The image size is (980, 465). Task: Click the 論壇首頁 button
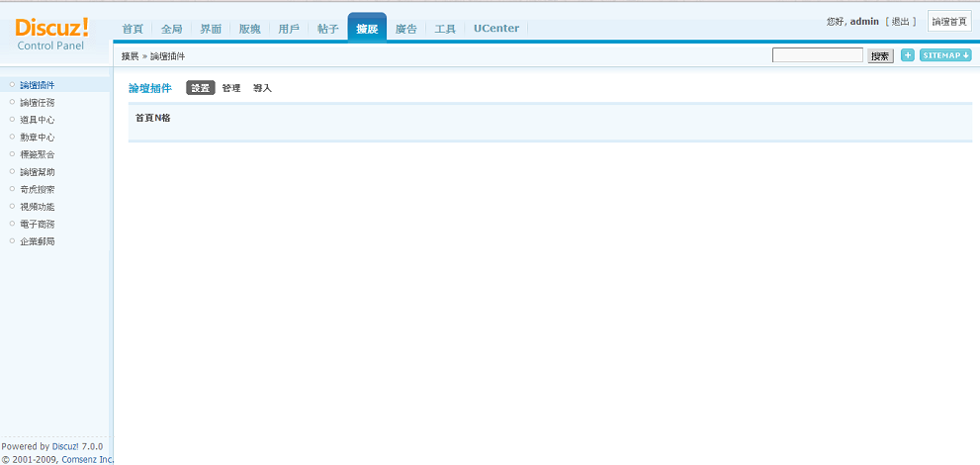pos(948,22)
